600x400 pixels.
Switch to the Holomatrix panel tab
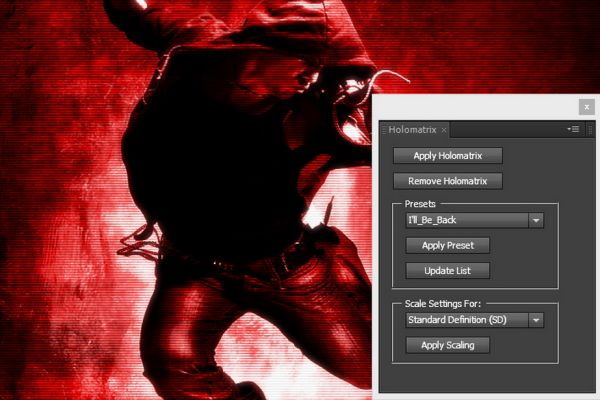pos(412,130)
